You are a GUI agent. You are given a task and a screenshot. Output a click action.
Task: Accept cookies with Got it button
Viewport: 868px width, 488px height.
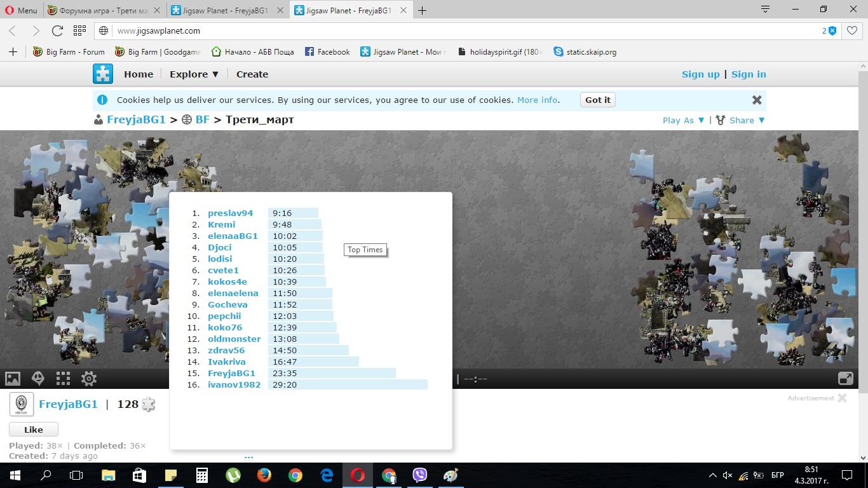pyautogui.click(x=598, y=100)
